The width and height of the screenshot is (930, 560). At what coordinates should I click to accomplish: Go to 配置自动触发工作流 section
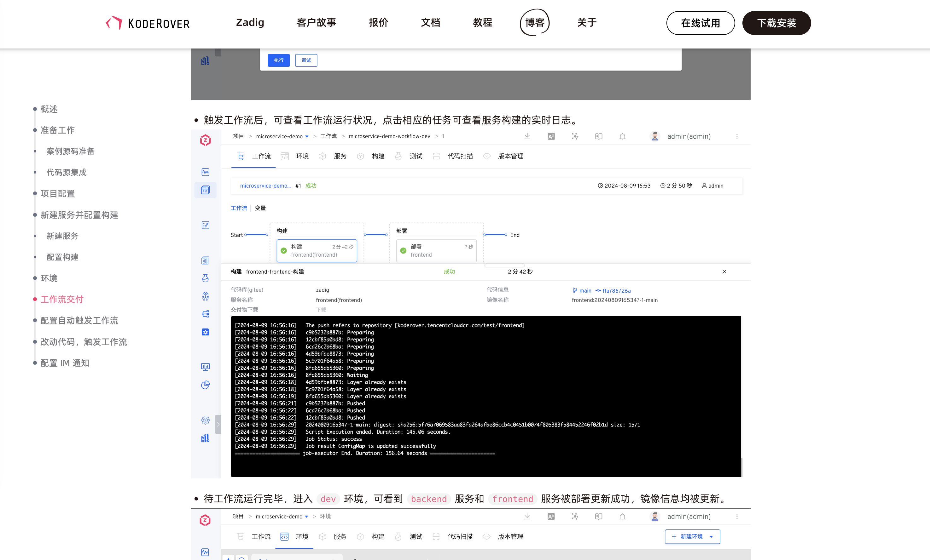(79, 321)
